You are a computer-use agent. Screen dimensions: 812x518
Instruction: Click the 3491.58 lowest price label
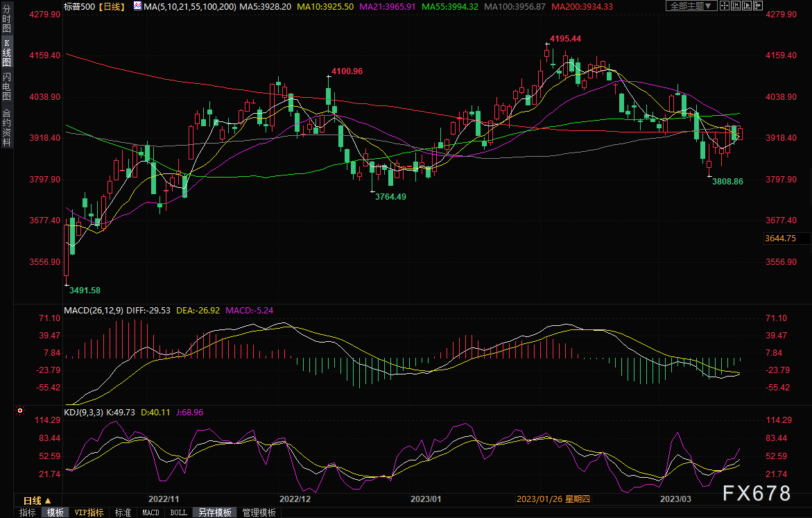[x=85, y=291]
